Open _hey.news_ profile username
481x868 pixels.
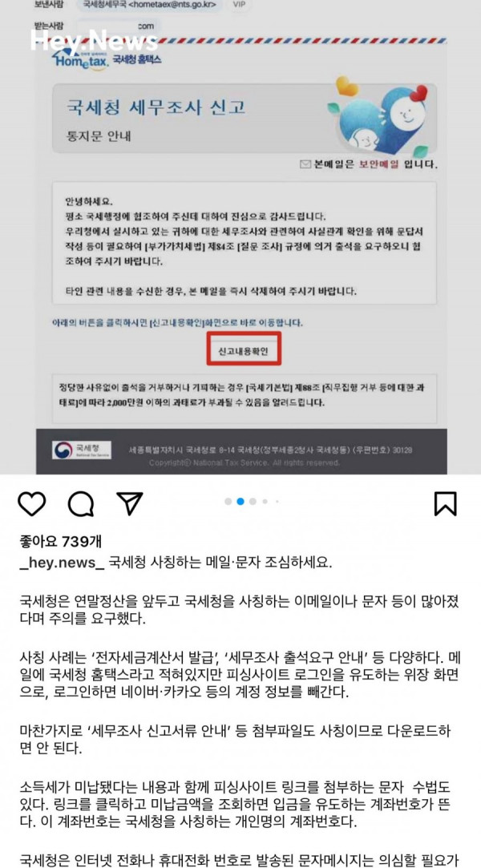(62, 563)
